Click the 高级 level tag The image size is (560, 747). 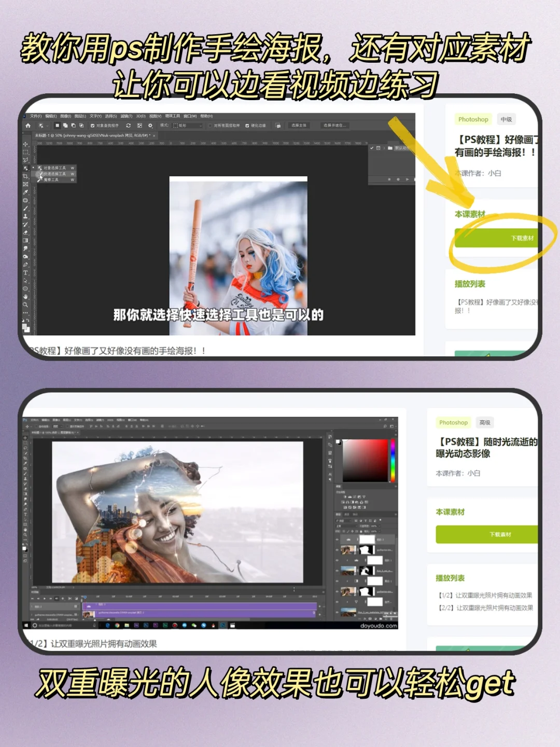pos(485,422)
